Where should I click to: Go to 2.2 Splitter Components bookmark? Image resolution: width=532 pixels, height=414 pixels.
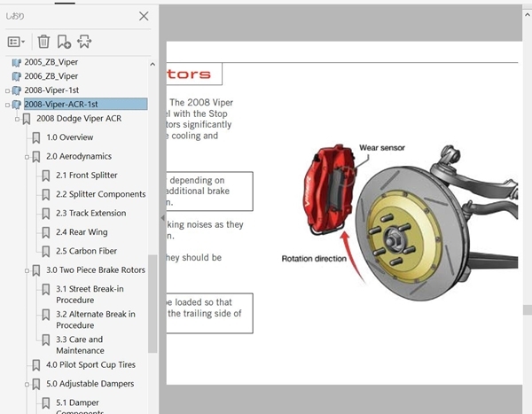[101, 194]
